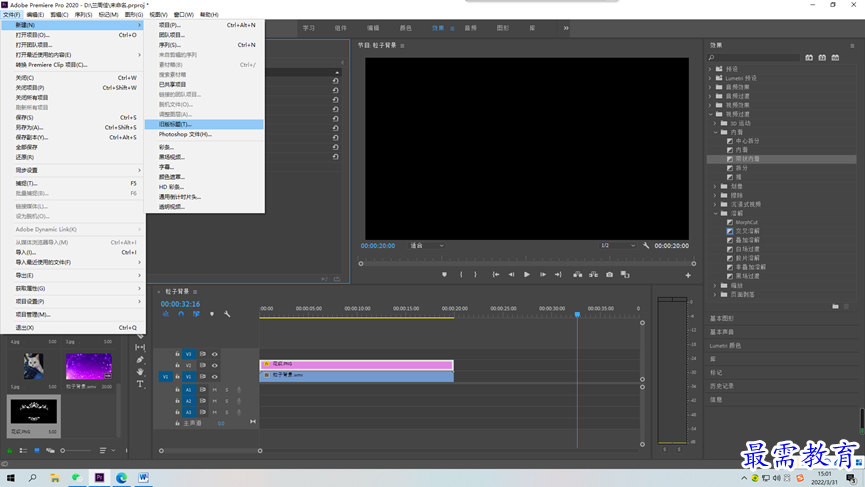Viewport: 865px width, 487px height.
Task: Open 历史记录 panel
Action: point(722,386)
